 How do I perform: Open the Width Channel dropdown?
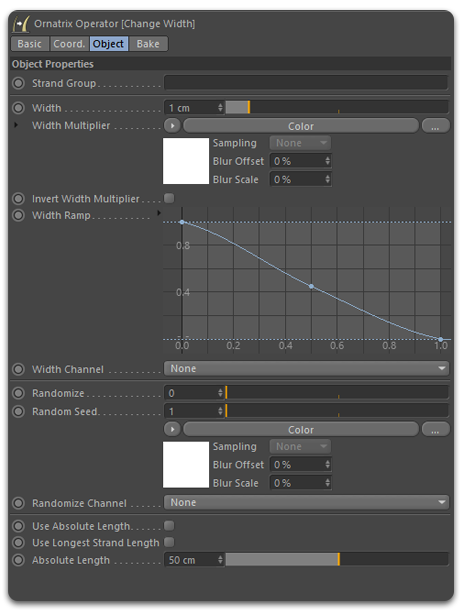pyautogui.click(x=306, y=369)
